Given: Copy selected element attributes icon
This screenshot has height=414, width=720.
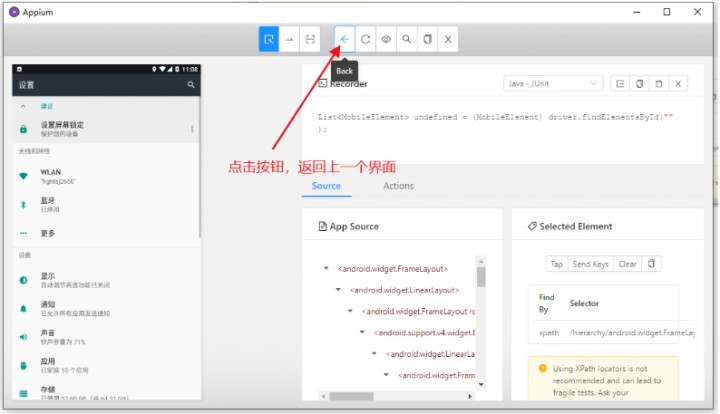Looking at the screenshot, I should [651, 264].
